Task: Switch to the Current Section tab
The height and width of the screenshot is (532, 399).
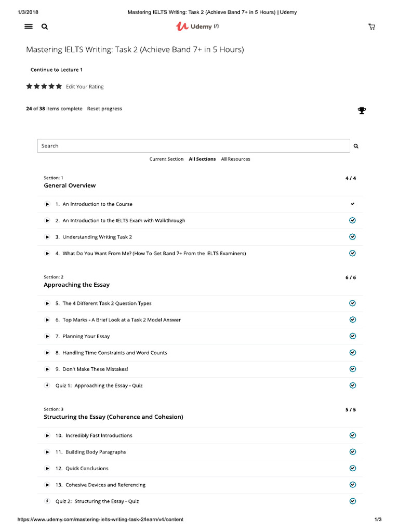Action: [x=166, y=159]
